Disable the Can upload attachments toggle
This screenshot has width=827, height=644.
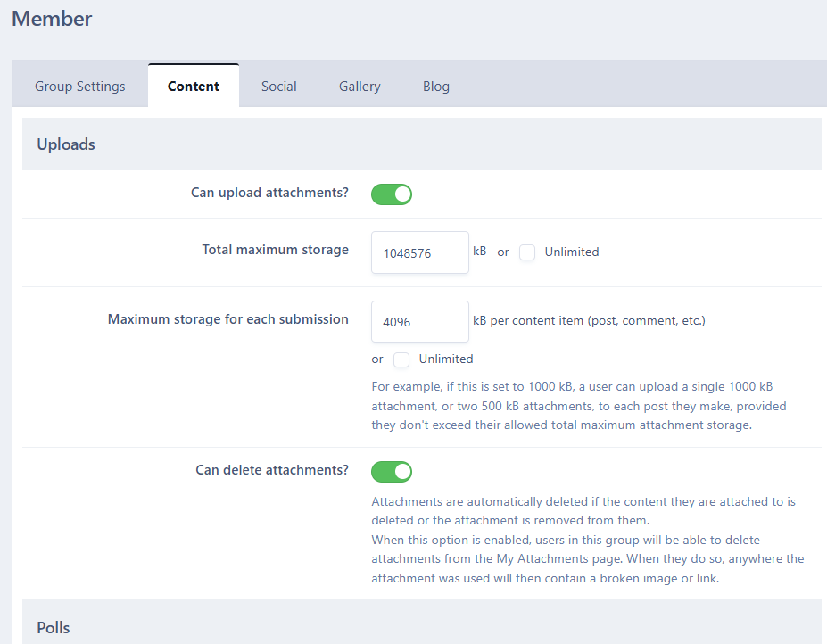coord(392,194)
